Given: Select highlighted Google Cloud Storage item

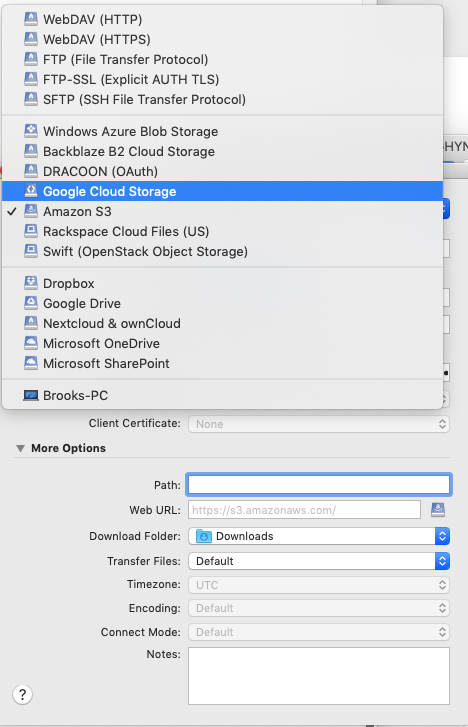Looking at the screenshot, I should point(223,191).
